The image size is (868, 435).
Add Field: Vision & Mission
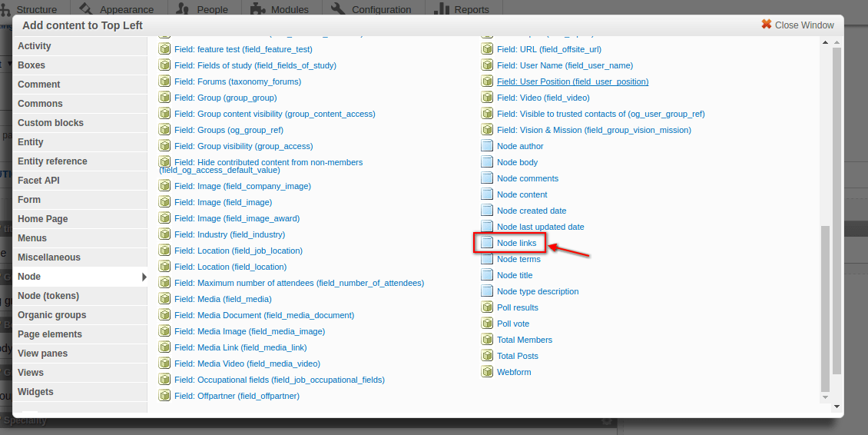(x=594, y=130)
